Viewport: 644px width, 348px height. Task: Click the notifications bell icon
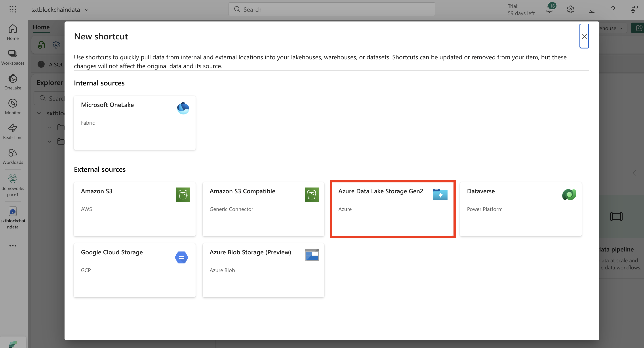[x=549, y=10]
